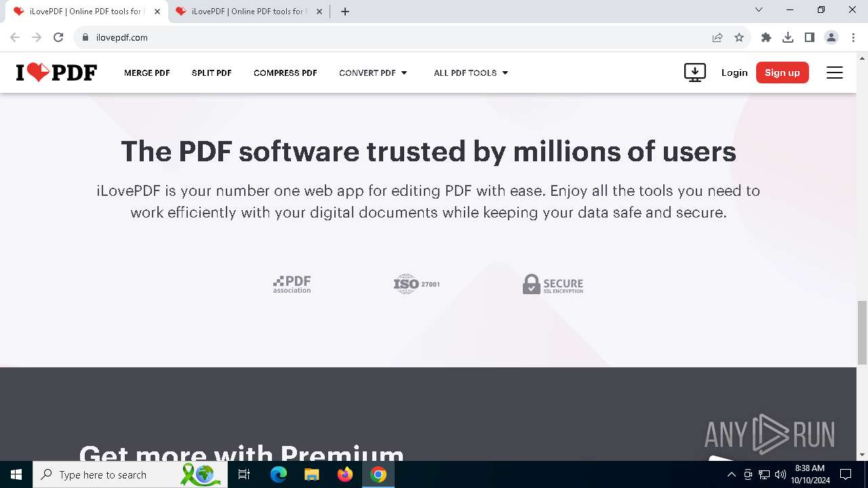Open the COMPRESS PDF menu item
Viewport: 868px width, 488px height.
tap(285, 73)
